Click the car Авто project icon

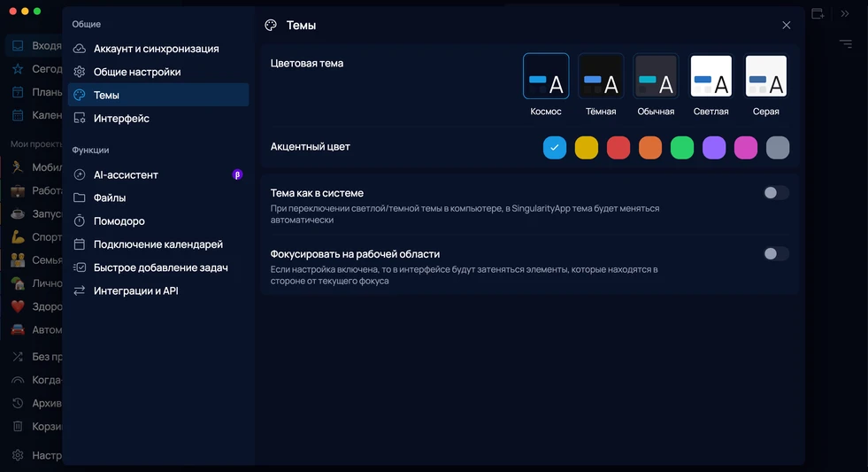pos(18,329)
